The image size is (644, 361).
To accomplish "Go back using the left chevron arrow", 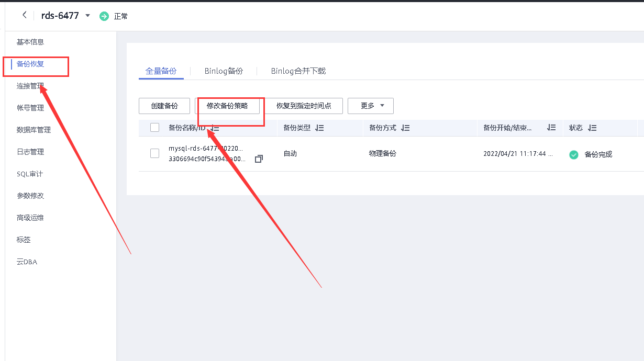I will pos(24,15).
